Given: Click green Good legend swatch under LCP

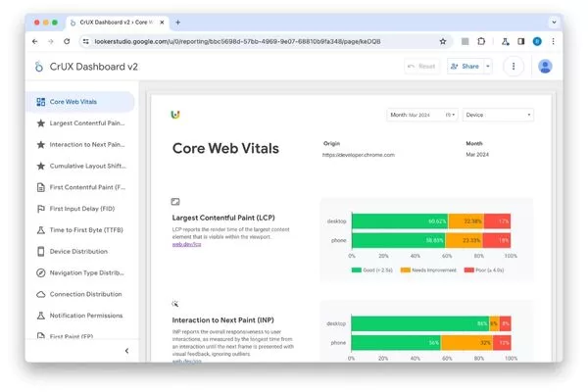Looking at the screenshot, I should 357,270.
